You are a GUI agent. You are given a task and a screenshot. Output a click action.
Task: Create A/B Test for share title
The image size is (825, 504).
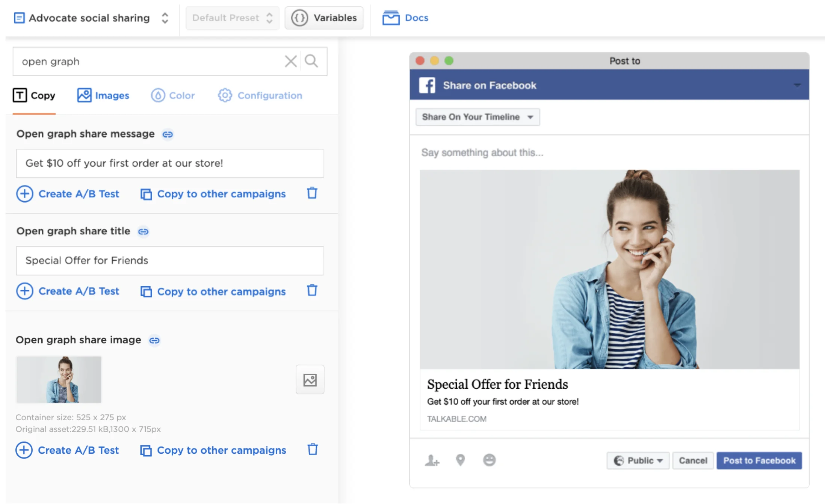tap(68, 291)
